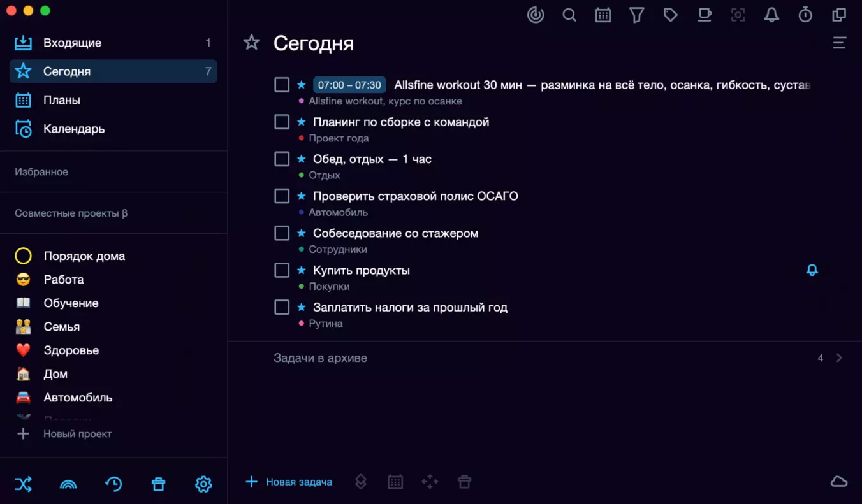Check the Купить продукты checkbox

(x=282, y=270)
